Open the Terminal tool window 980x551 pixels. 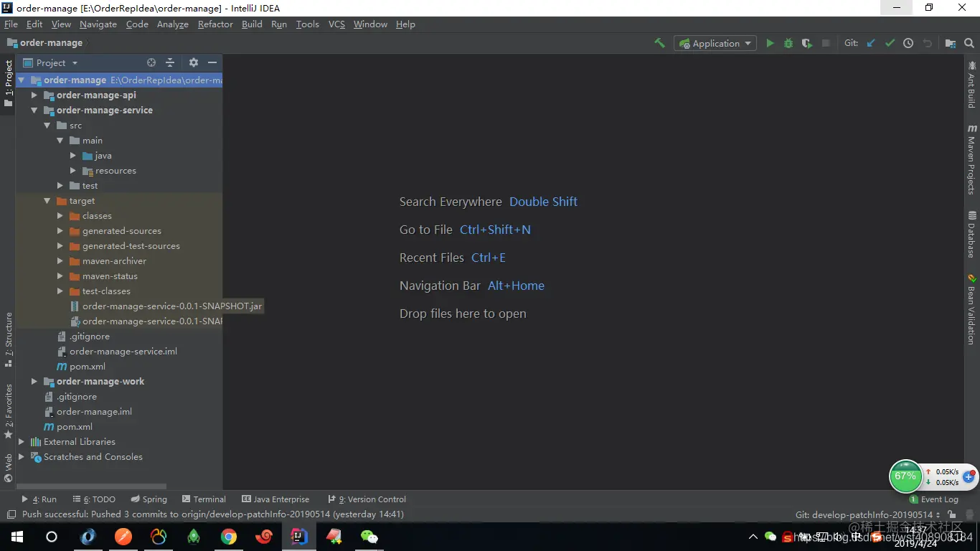(204, 499)
